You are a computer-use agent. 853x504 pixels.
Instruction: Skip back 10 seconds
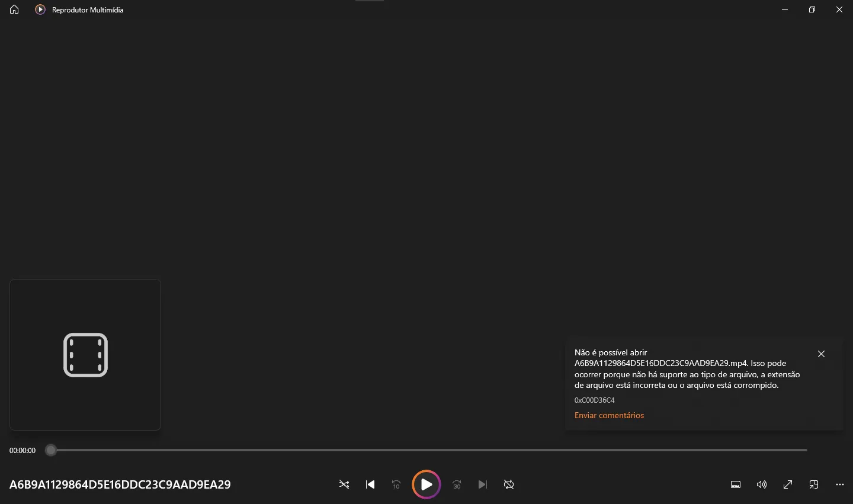pyautogui.click(x=396, y=484)
